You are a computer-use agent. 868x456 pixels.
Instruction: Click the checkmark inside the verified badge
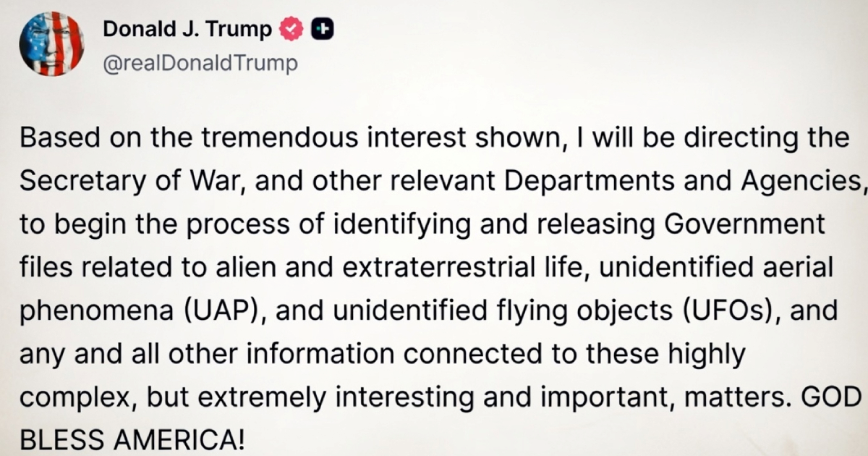pos(292,30)
